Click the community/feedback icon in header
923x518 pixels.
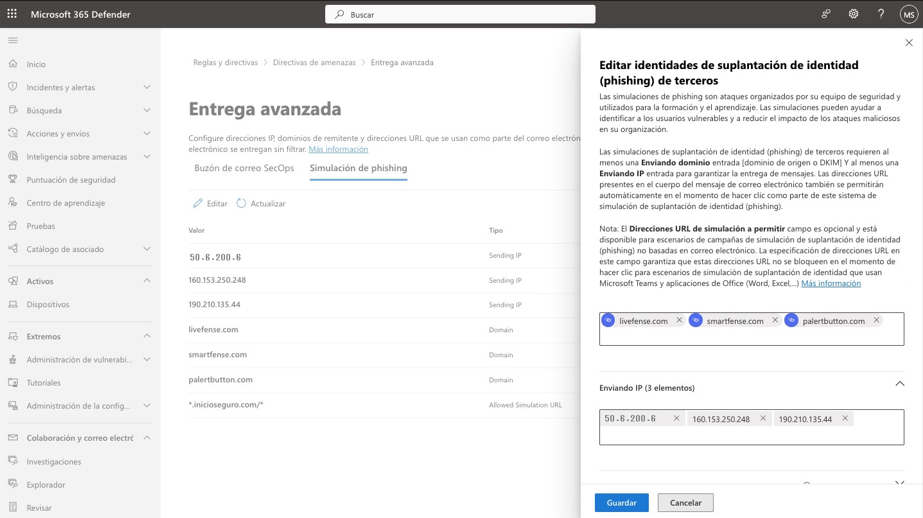(826, 14)
